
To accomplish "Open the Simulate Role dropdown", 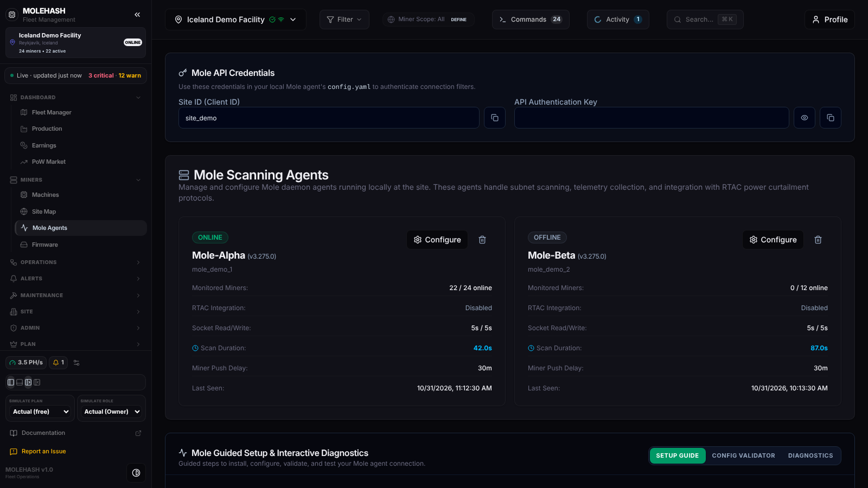I will (x=112, y=412).
